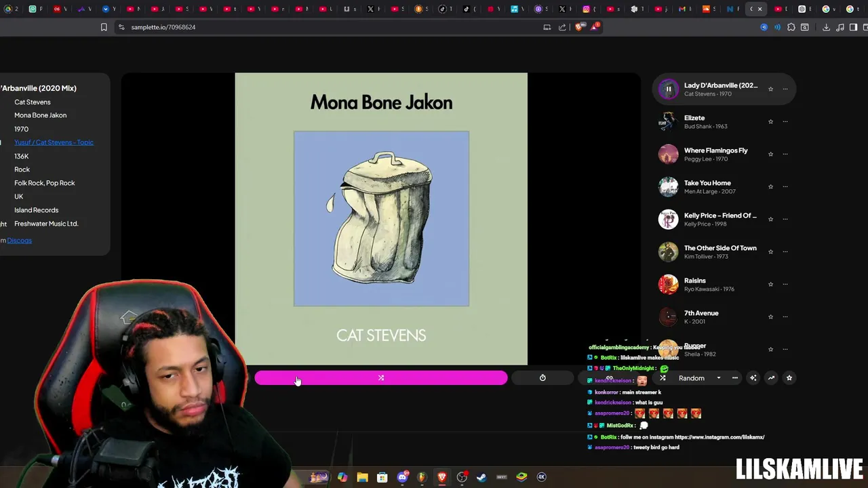Click the Mona Bone Jakon album cover
Viewport: 868px width, 488px height.
[x=381, y=219]
